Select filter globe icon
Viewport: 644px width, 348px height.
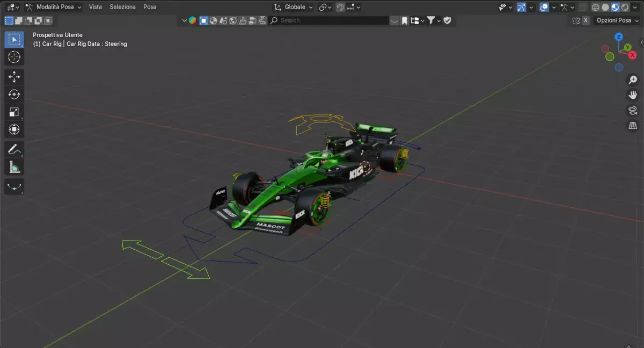tap(233, 20)
